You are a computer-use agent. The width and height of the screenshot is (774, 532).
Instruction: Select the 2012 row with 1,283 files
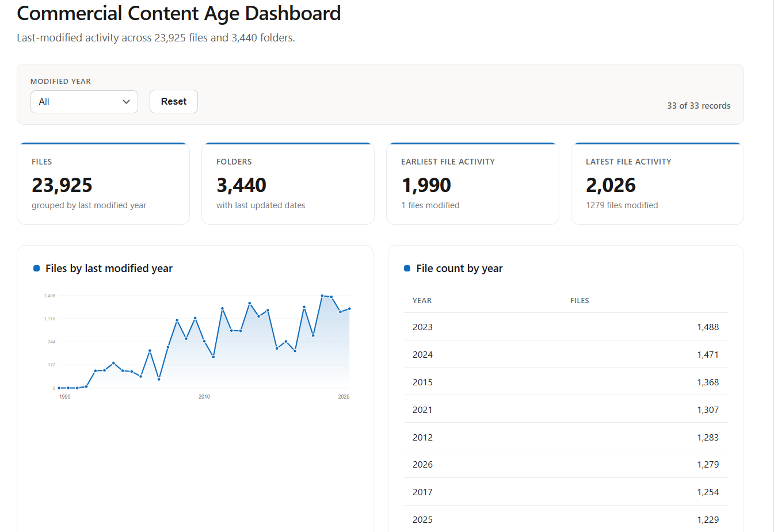click(x=566, y=437)
